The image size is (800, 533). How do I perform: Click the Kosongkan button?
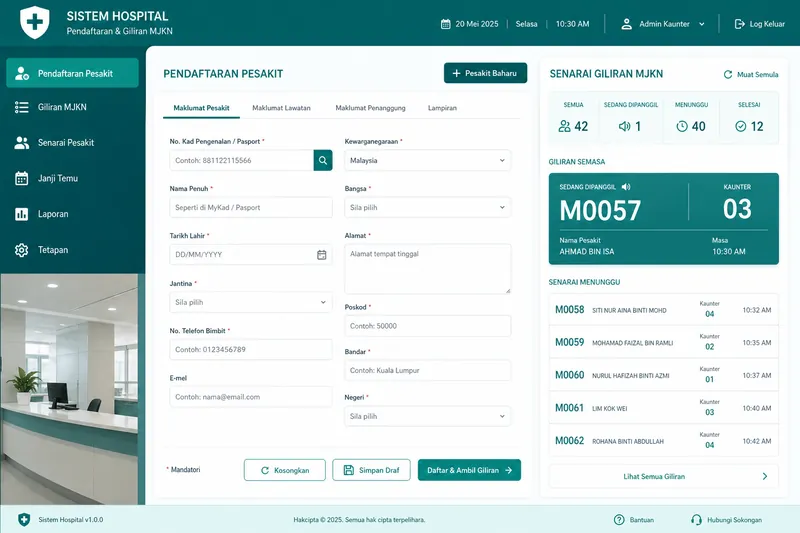click(x=285, y=470)
